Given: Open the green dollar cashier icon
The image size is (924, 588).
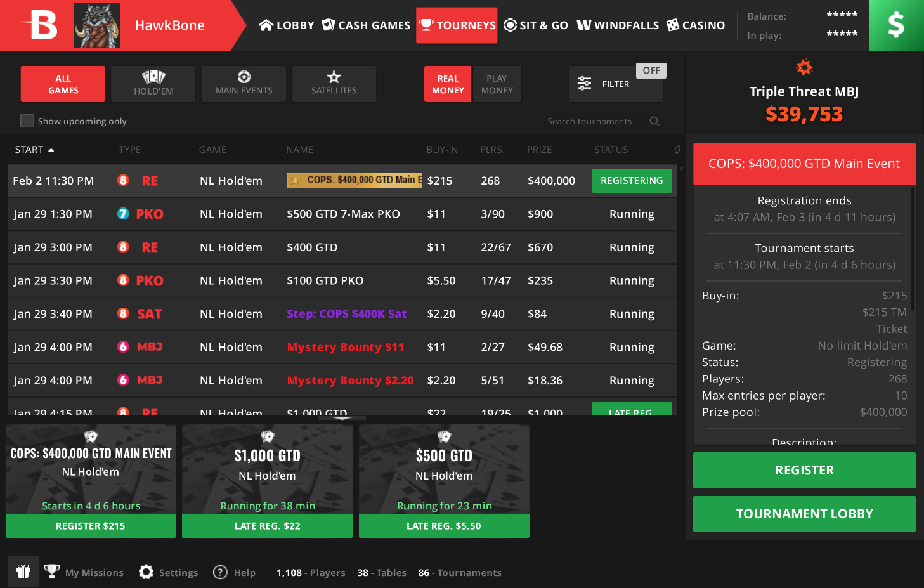Looking at the screenshot, I should [895, 25].
